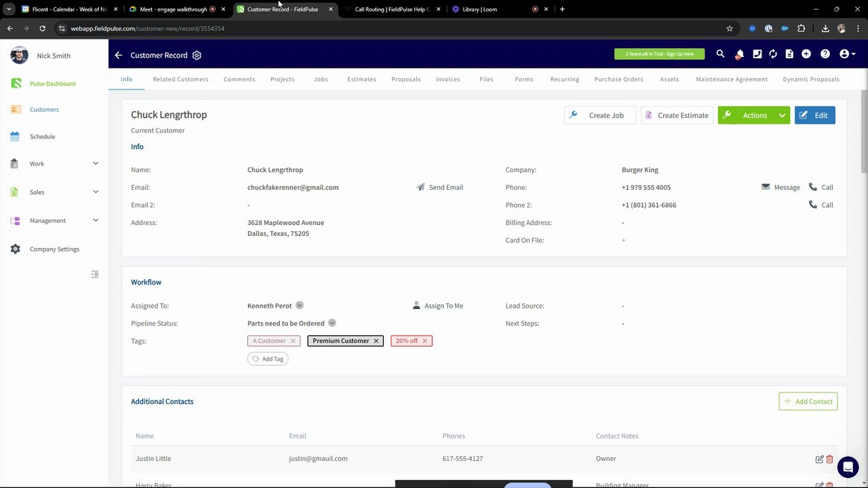868x488 pixels.
Task: Collapse the sidebar menu toggle
Action: click(x=95, y=274)
